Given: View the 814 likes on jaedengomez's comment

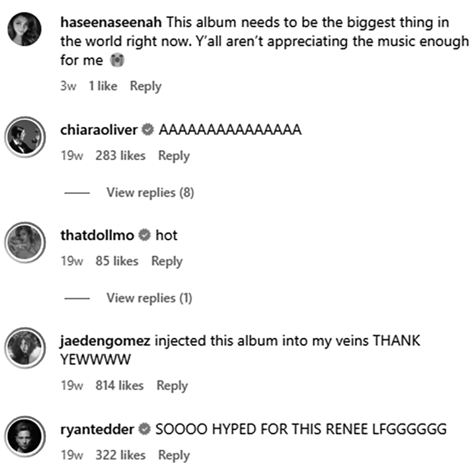Looking at the screenshot, I should click(x=120, y=386).
